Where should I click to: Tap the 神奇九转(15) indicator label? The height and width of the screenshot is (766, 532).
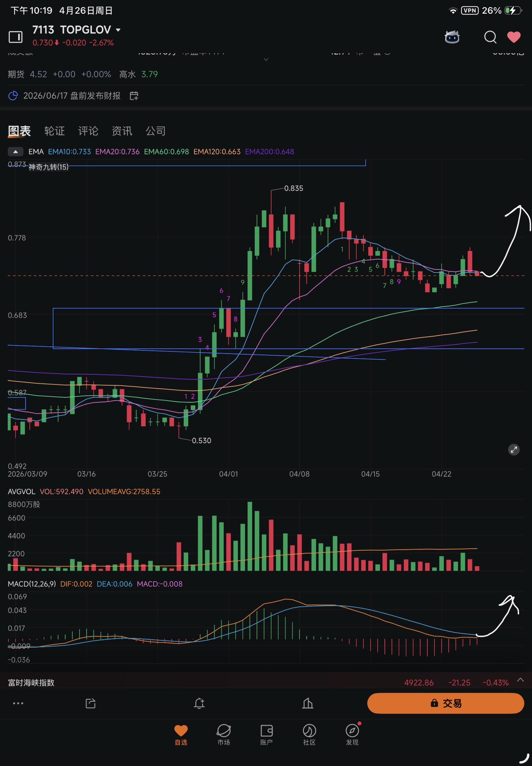tap(49, 167)
